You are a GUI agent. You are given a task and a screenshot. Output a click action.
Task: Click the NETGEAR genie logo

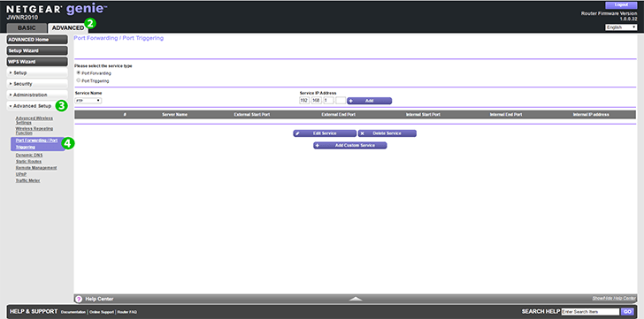(x=57, y=9)
